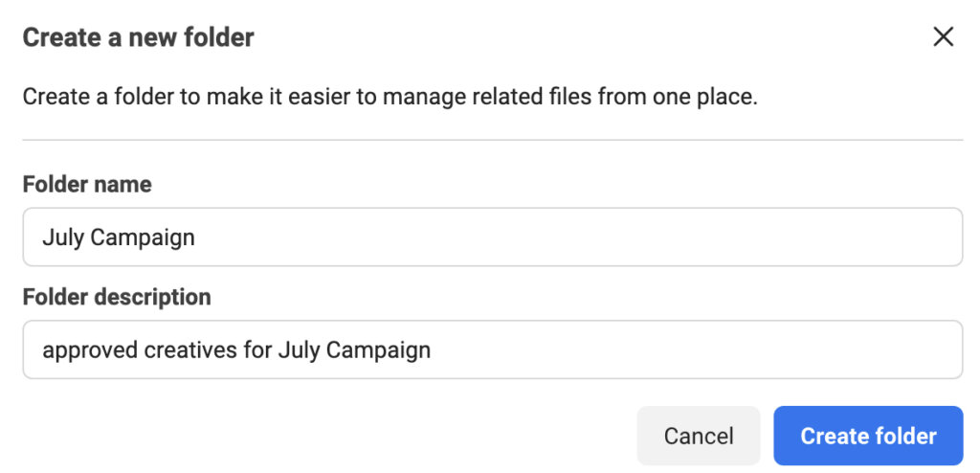The height and width of the screenshot is (473, 980).
Task: Click the Create folder button
Action: [x=868, y=436]
